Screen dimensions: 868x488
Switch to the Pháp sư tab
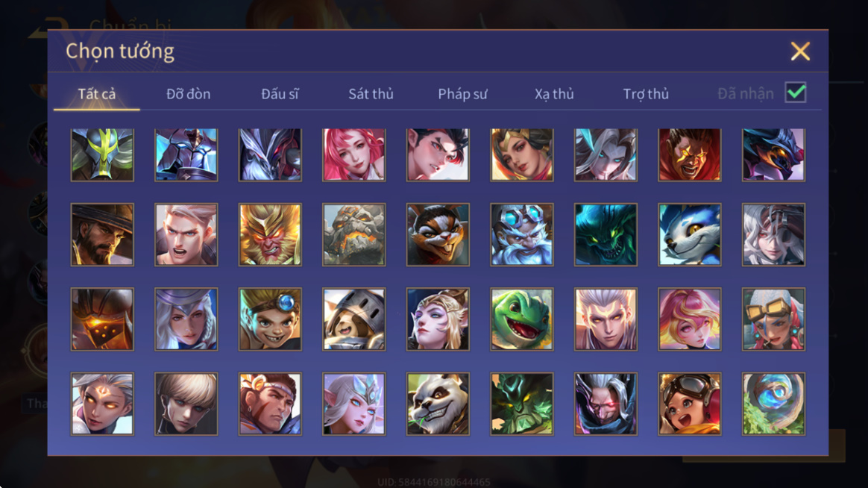tap(463, 93)
